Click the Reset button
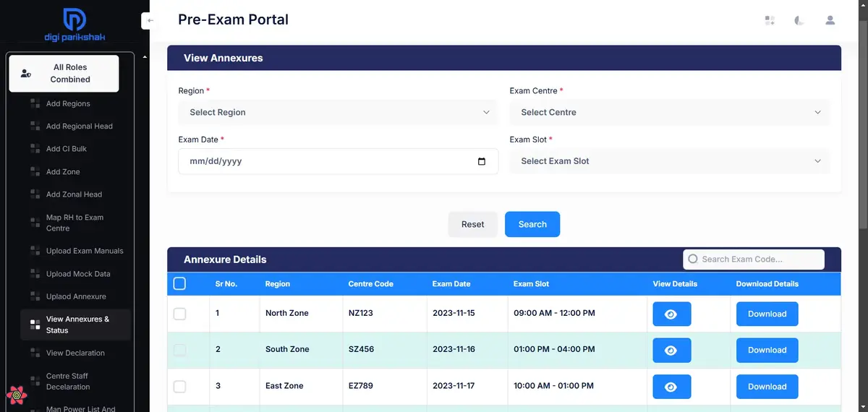The height and width of the screenshot is (412, 868). (472, 224)
